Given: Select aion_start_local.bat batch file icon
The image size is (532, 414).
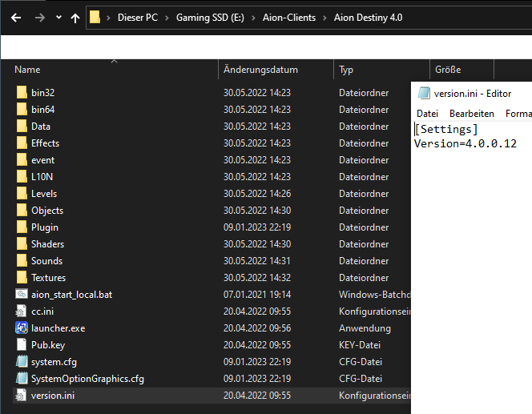Looking at the screenshot, I should [x=22, y=294].
